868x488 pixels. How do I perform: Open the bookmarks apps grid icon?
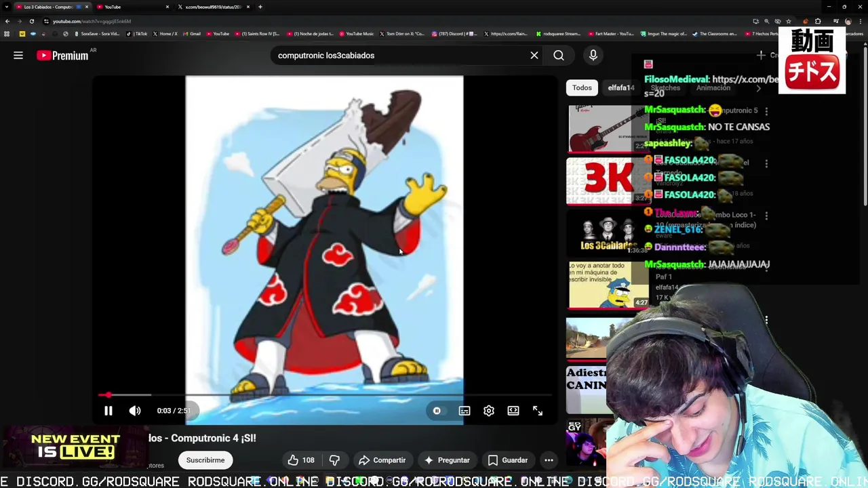coord(7,33)
